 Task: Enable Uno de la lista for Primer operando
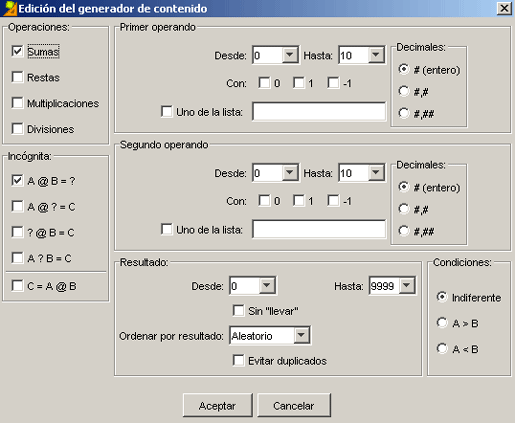point(167,111)
